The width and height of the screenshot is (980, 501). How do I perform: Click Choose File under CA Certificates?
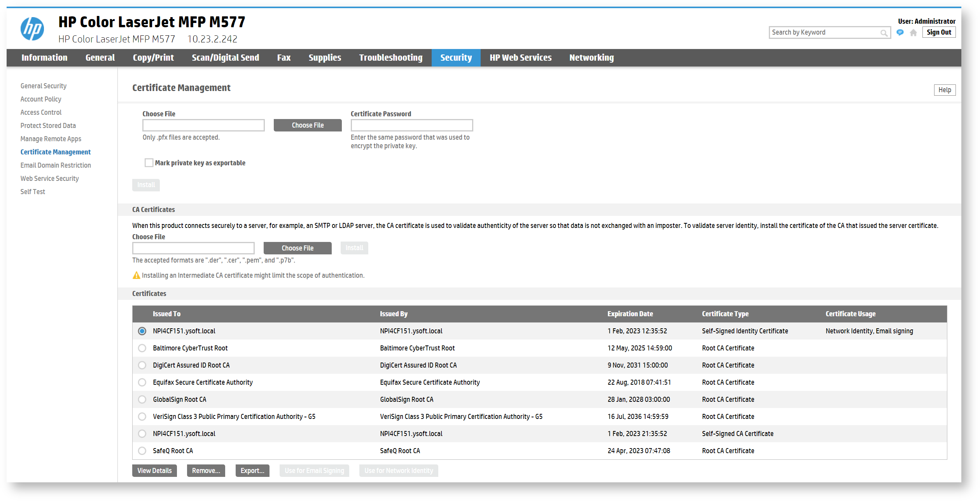[x=297, y=248]
